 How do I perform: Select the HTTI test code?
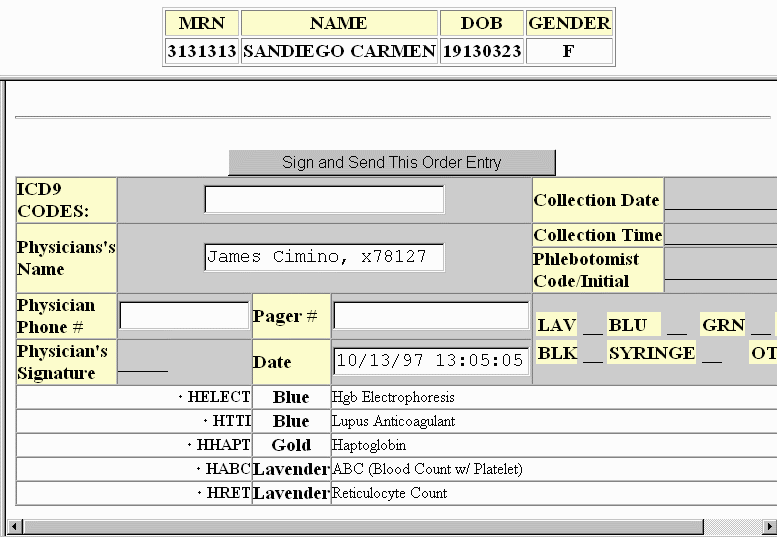(x=231, y=422)
